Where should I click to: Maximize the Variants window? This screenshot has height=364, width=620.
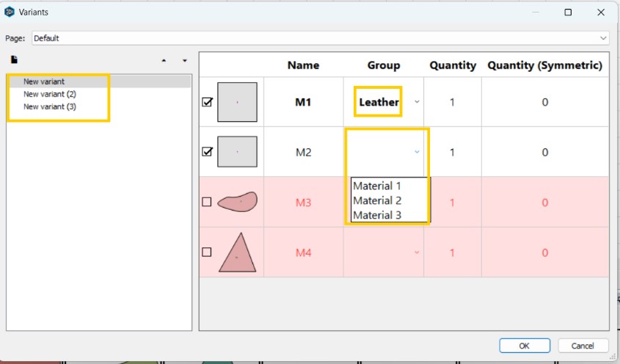point(568,12)
